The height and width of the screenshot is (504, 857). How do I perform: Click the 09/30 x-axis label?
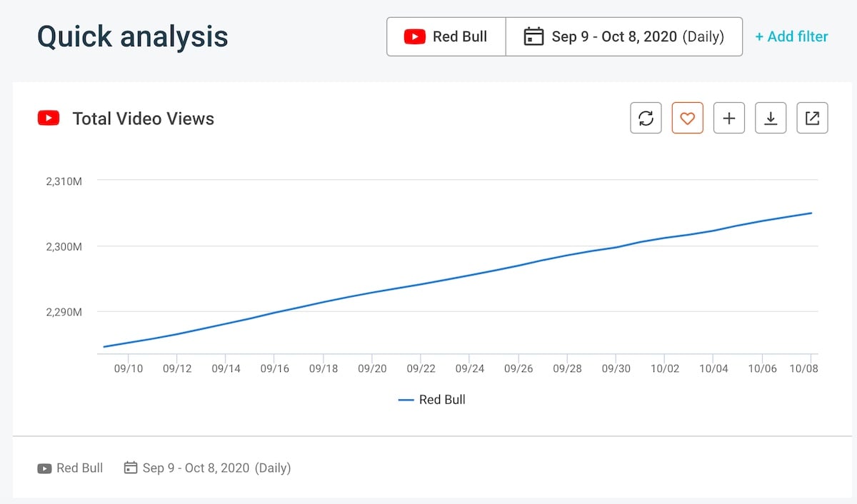[x=616, y=368]
